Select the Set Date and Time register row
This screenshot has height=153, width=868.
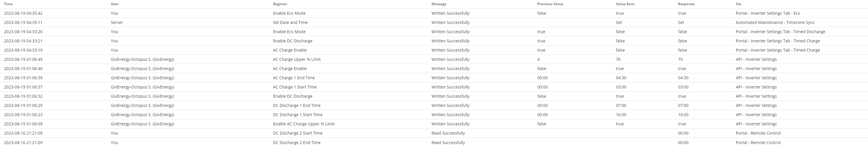pyautogui.click(x=434, y=22)
